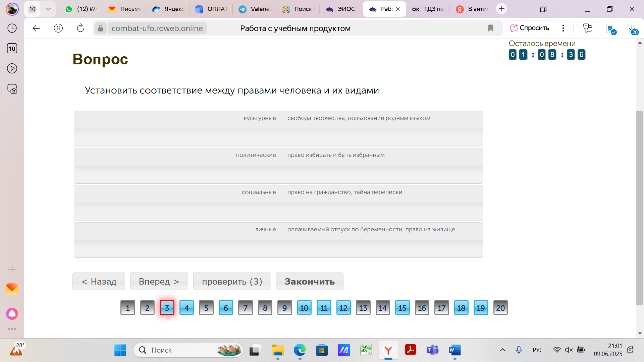Screen dimensions: 644x362
Task: Open history clock icon in sidebar
Action: click(12, 28)
